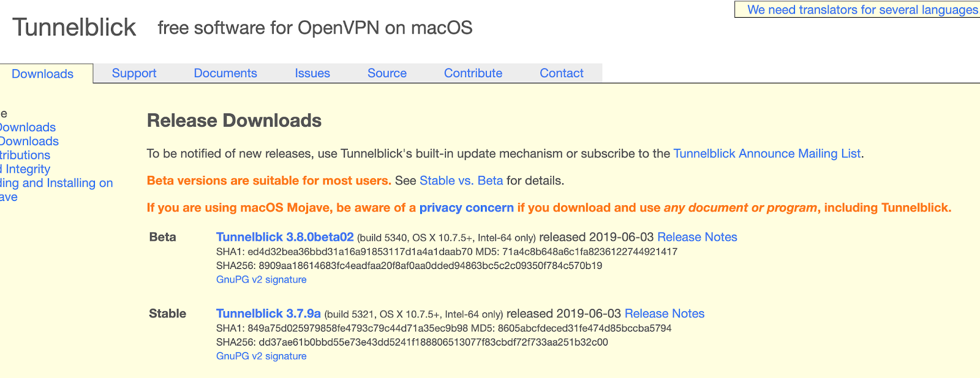Screen dimensions: 980x378
Task: Open the translators needed notice link
Action: click(x=862, y=10)
